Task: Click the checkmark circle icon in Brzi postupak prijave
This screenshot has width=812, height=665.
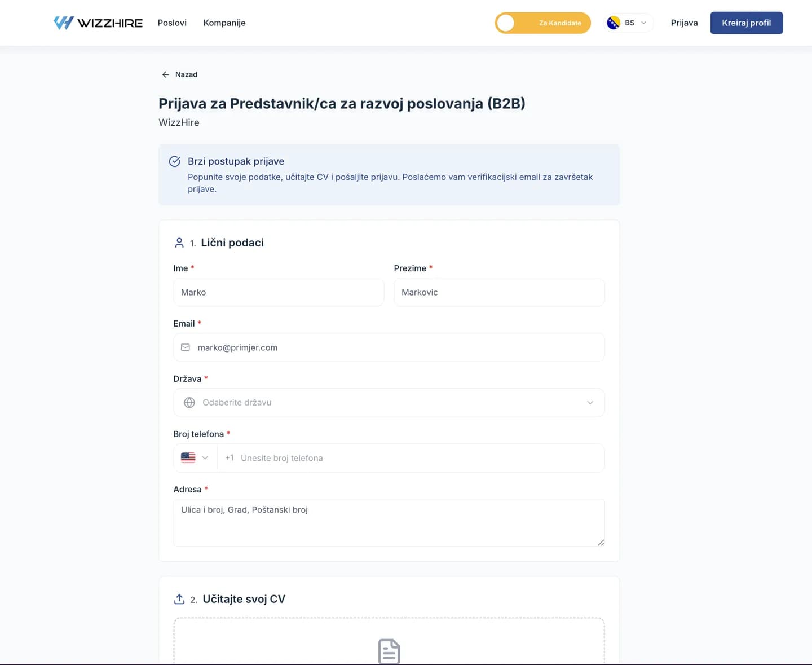Action: coord(175,161)
